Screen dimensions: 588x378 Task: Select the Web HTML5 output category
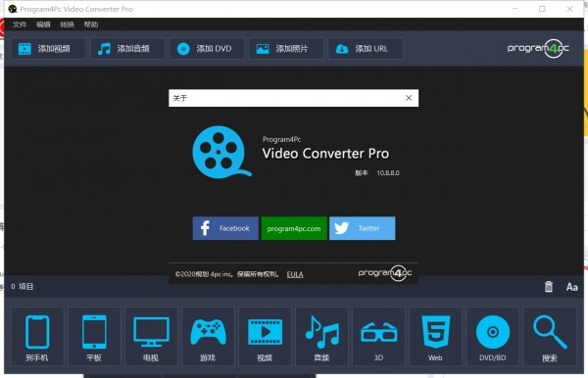click(x=435, y=337)
